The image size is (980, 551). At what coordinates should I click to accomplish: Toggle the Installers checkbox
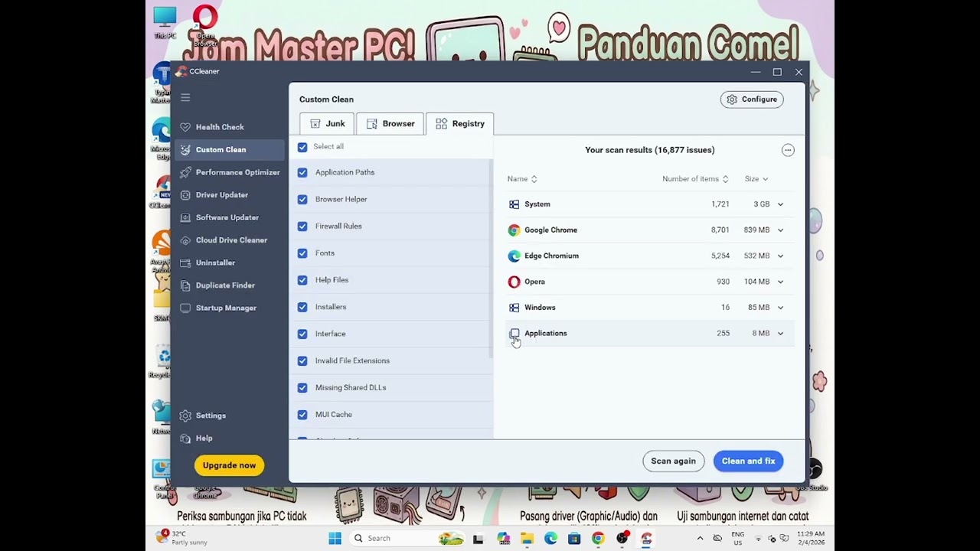(302, 307)
